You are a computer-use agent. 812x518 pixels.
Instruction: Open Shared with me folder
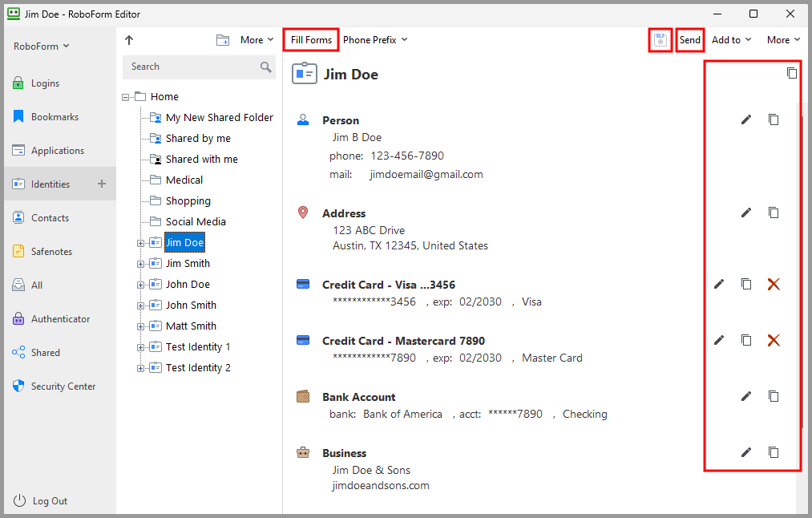coord(194,159)
